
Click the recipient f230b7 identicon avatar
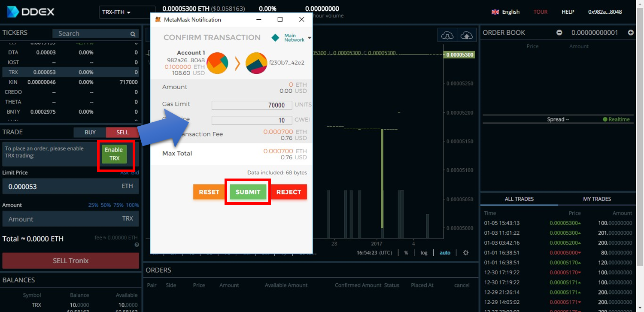pos(256,63)
